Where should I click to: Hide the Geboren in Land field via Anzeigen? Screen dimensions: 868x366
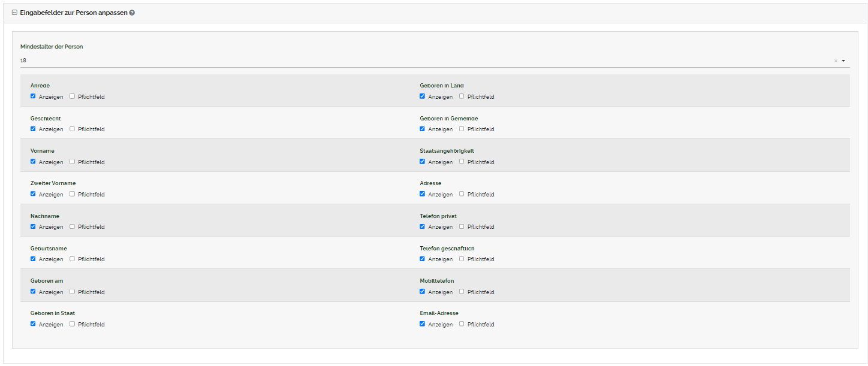coord(423,96)
